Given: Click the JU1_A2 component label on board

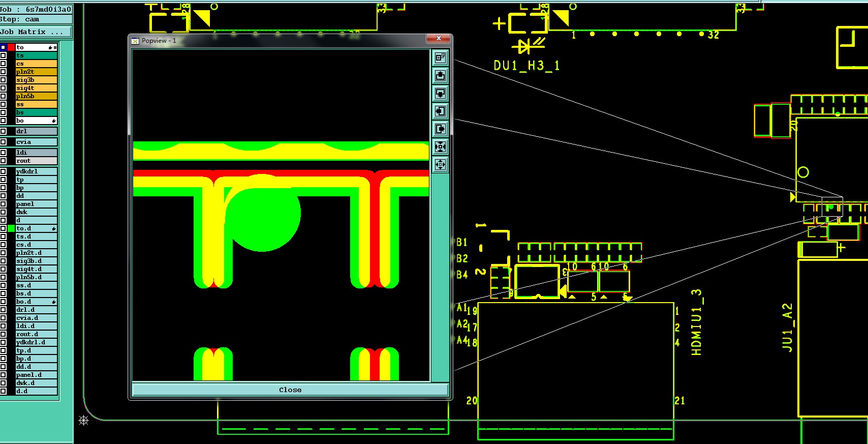Looking at the screenshot, I should pyautogui.click(x=787, y=327).
